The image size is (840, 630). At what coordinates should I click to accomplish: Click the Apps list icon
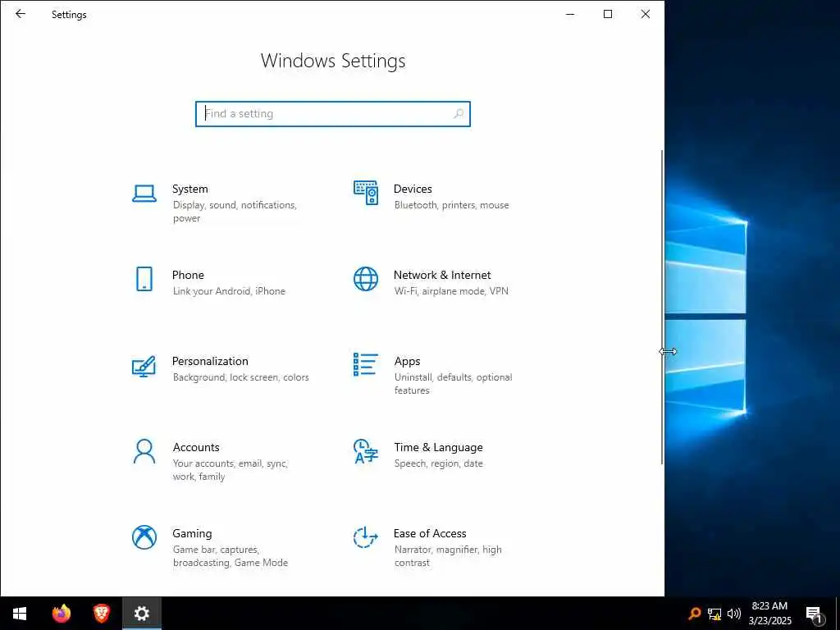(366, 364)
